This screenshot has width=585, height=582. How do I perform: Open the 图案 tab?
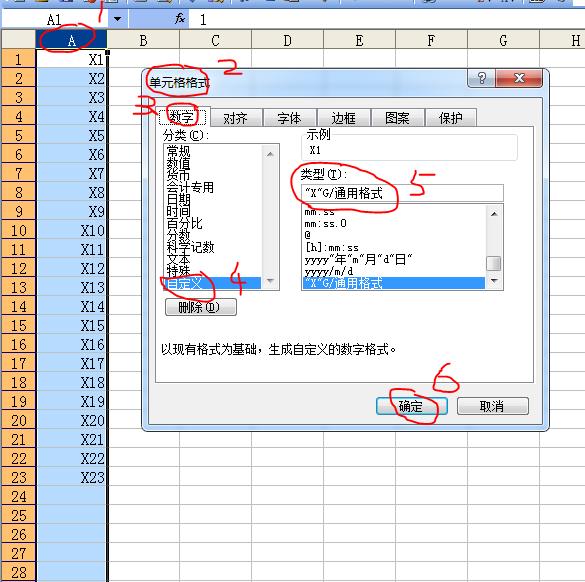(x=397, y=118)
